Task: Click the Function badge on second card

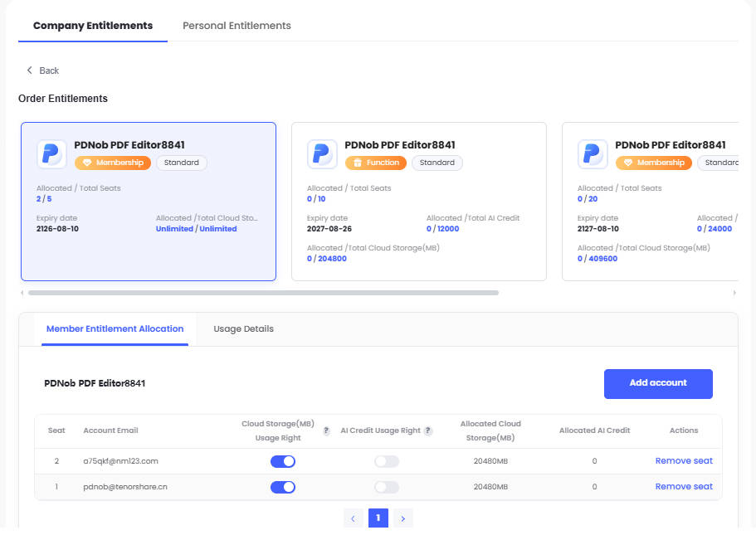Action: 376,163
